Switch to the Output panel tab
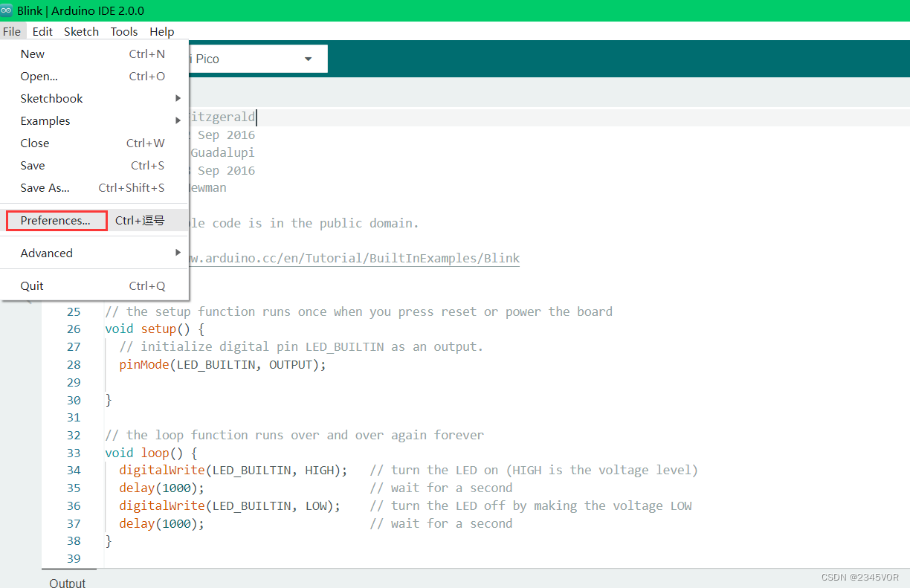Image resolution: width=910 pixels, height=588 pixels. (68, 582)
